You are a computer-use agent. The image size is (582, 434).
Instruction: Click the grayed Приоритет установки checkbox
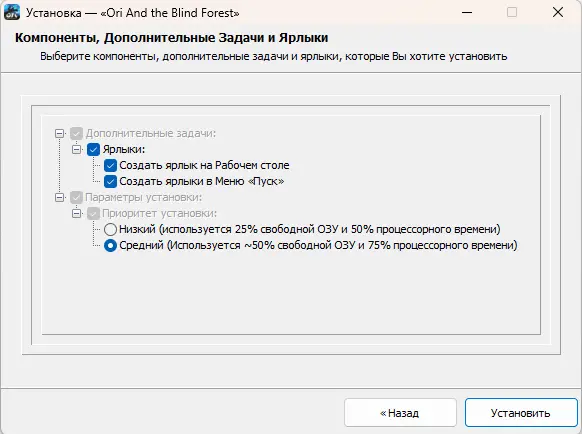pyautogui.click(x=93, y=213)
